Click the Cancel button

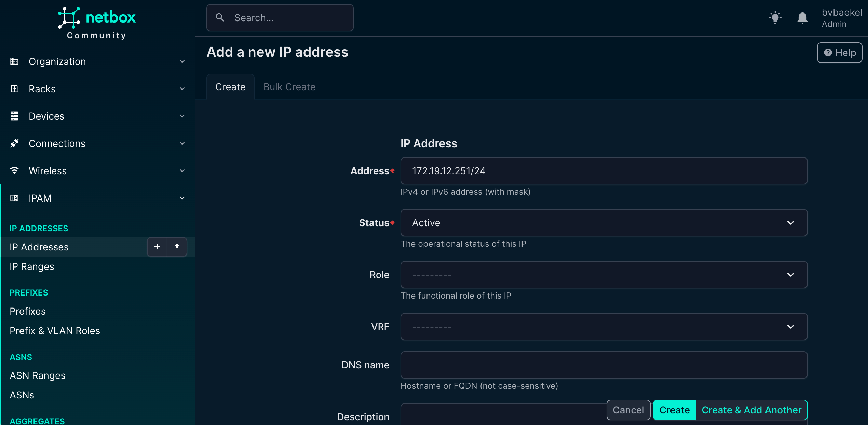click(628, 410)
